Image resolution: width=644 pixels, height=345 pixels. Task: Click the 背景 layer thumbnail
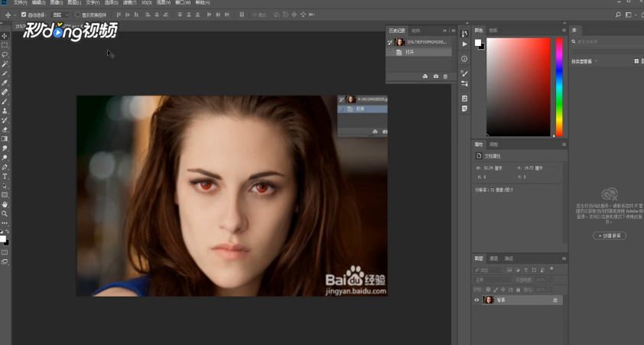pos(489,300)
